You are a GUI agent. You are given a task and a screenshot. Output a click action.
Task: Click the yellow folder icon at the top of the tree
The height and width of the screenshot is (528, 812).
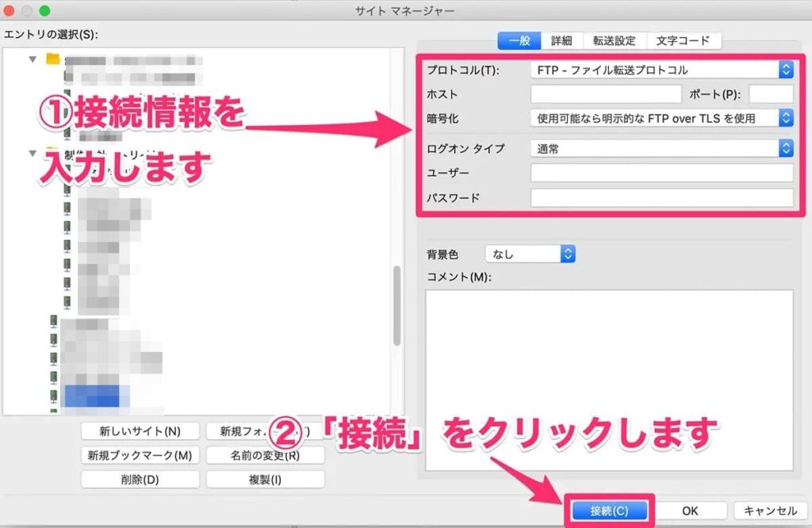[x=53, y=59]
